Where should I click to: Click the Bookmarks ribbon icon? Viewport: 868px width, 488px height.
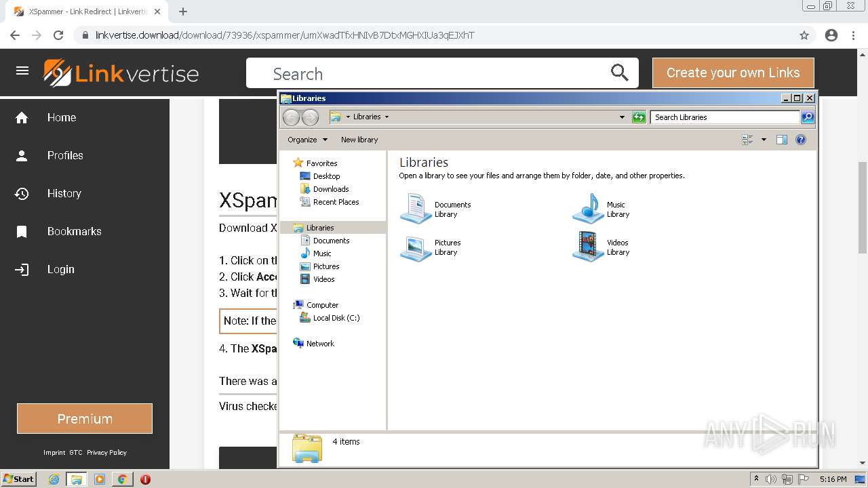click(x=22, y=232)
